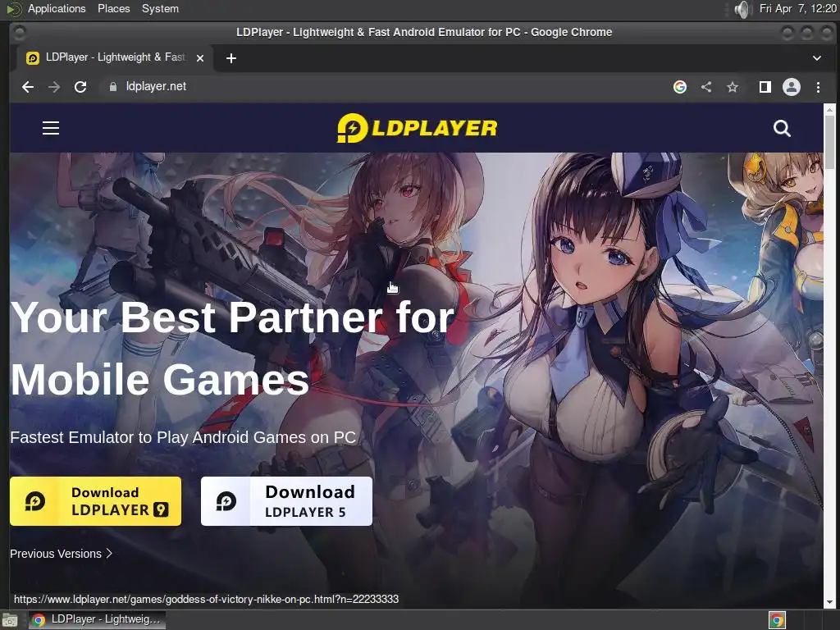
Task: Open the site search magnifier icon
Action: [782, 128]
